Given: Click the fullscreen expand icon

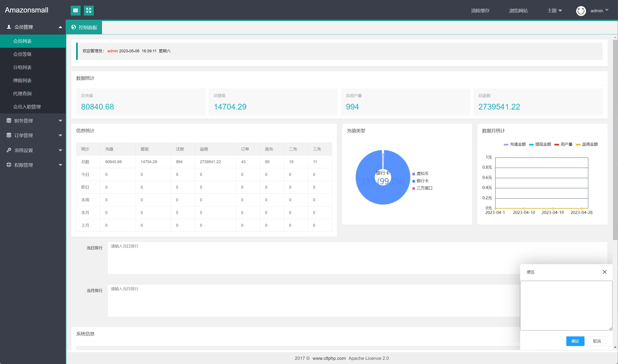Looking at the screenshot, I should [88, 11].
